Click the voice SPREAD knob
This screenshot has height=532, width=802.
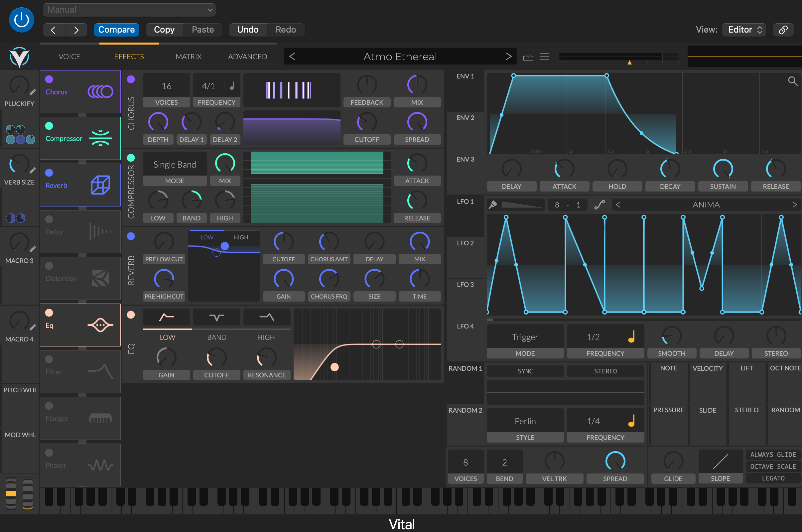(x=615, y=462)
